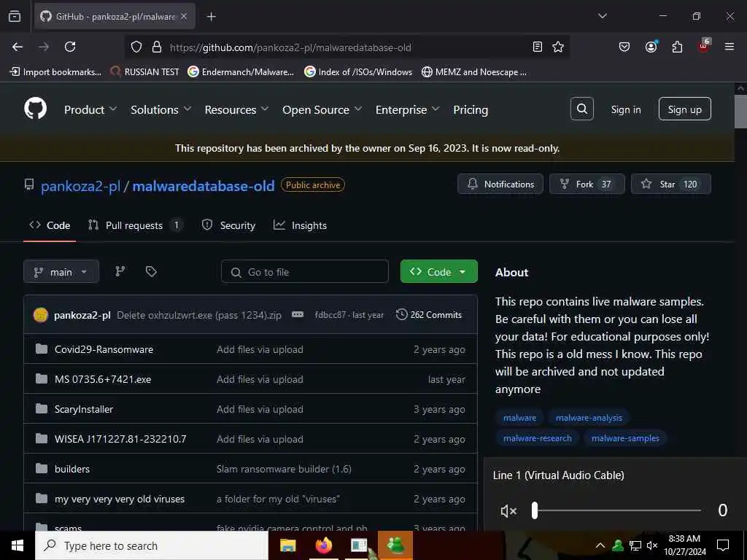
Task: Open the Pocket save icon
Action: click(x=624, y=47)
